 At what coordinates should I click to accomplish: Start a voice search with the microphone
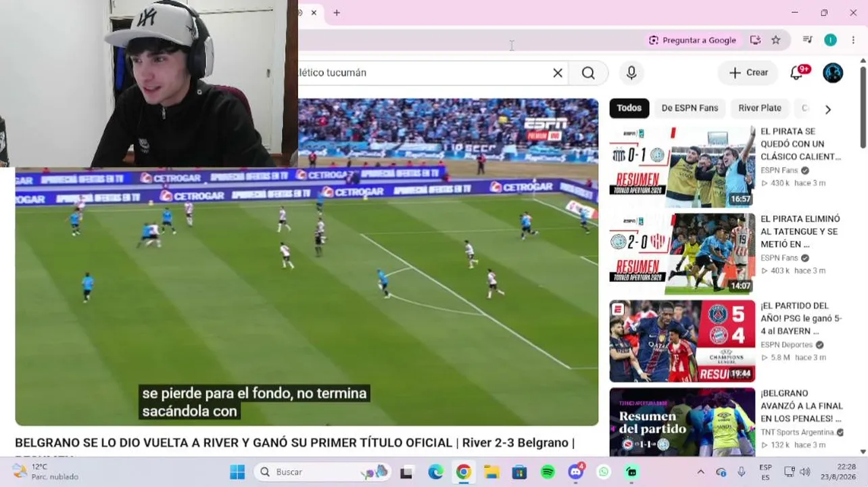(x=631, y=73)
